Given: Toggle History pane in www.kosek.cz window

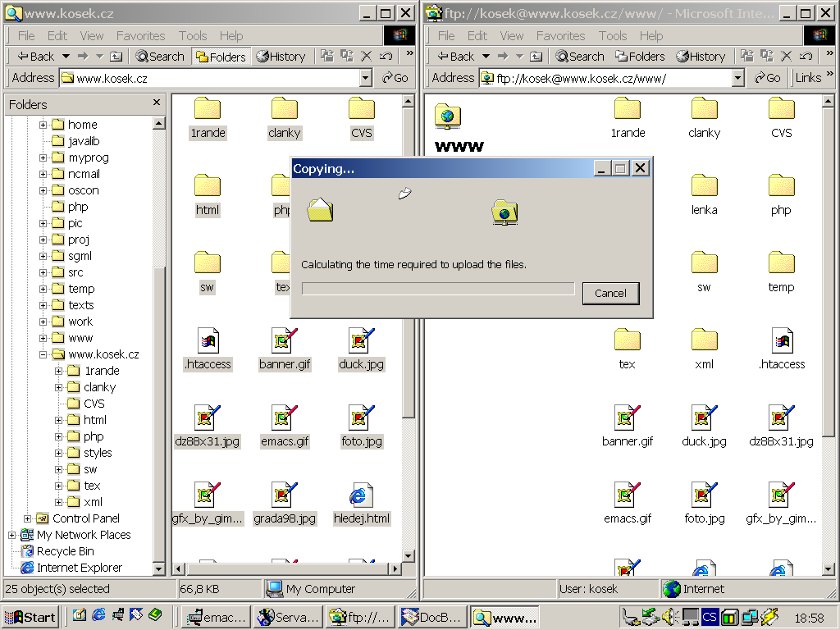Looking at the screenshot, I should pyautogui.click(x=281, y=57).
